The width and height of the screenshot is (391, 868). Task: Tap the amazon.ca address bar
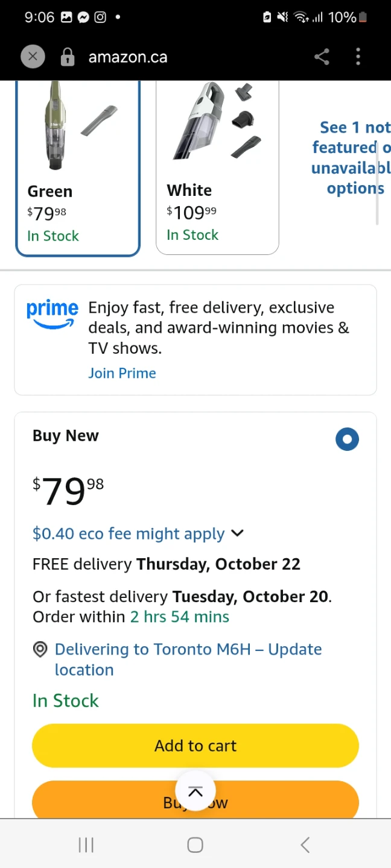128,57
